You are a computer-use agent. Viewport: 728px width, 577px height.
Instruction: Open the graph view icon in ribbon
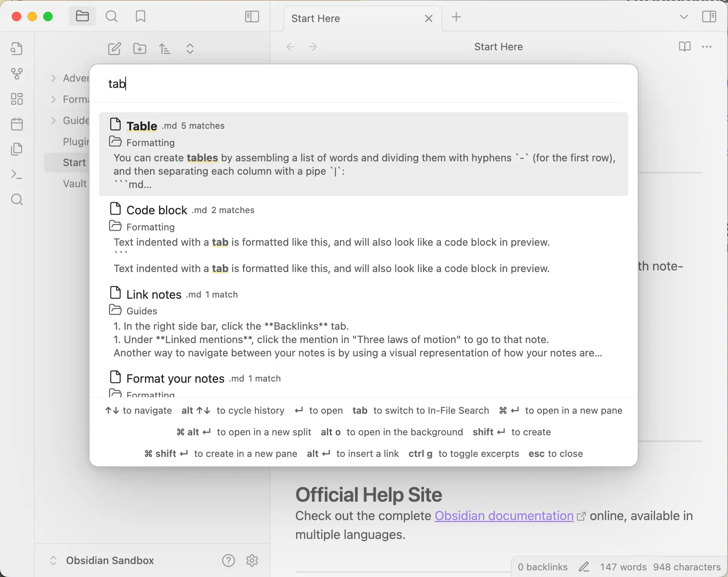tap(16, 73)
